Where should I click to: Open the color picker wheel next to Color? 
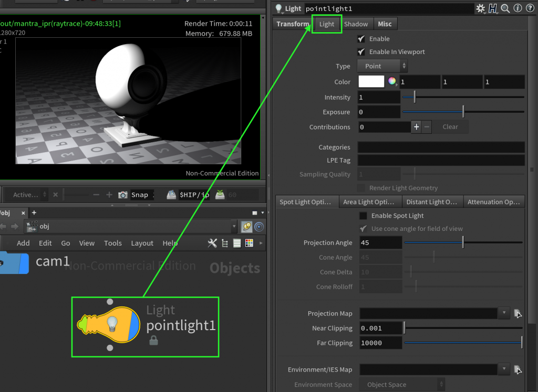pyautogui.click(x=391, y=81)
